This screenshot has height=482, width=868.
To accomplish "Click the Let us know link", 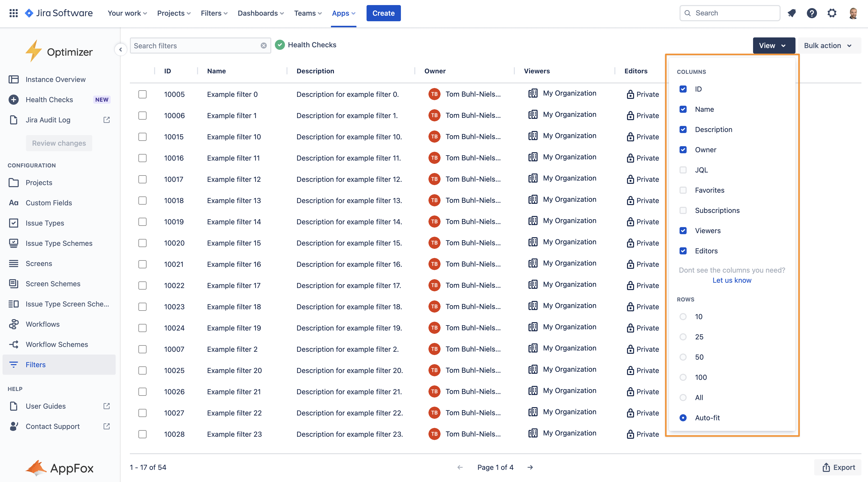I will click(732, 280).
